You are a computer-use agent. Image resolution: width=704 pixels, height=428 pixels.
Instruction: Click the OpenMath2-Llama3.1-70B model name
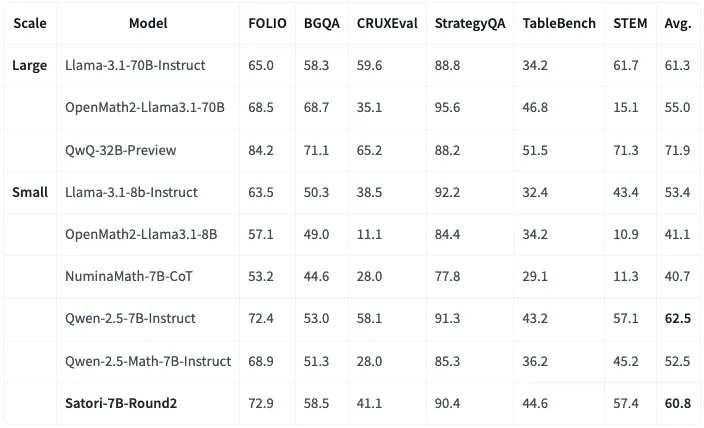tap(145, 108)
